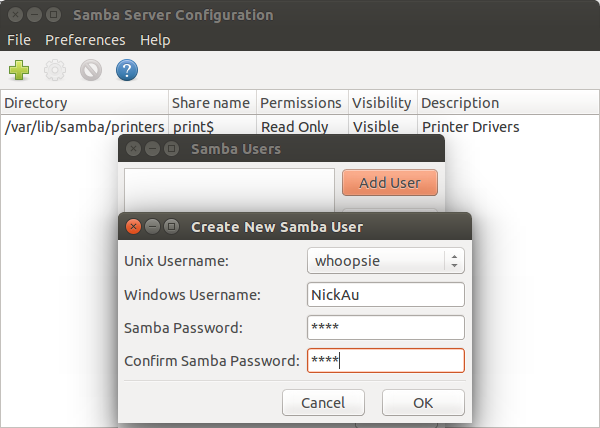Click Add User in Samba Users window
Screen dimensions: 600x428
(x=390, y=183)
